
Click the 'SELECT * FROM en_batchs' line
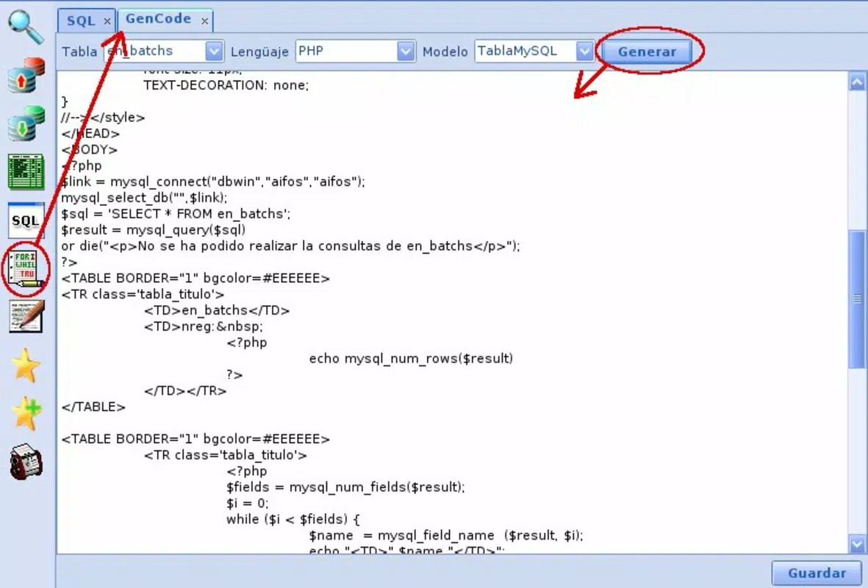click(x=176, y=214)
